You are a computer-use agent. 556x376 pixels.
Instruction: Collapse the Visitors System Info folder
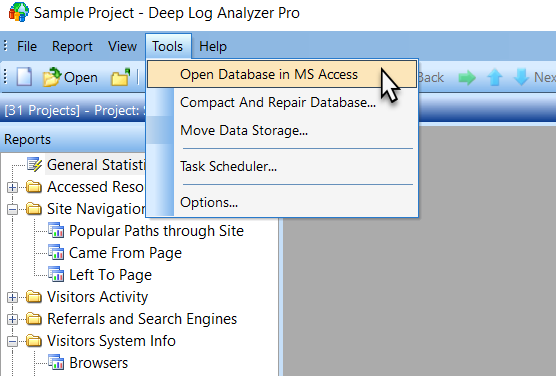click(12, 341)
